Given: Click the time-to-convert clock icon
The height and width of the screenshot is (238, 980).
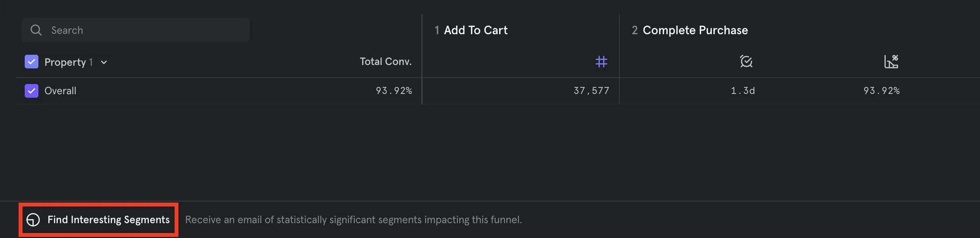Looking at the screenshot, I should click(x=746, y=61).
